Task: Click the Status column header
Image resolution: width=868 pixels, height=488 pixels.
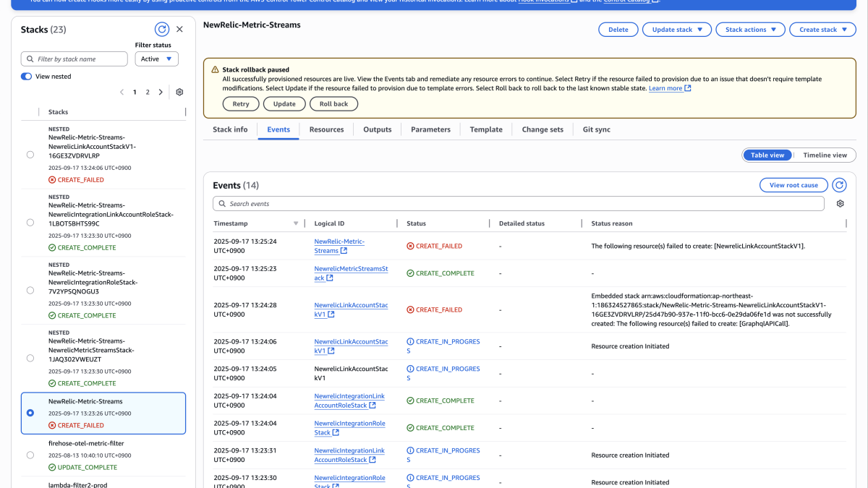Action: [x=417, y=223]
